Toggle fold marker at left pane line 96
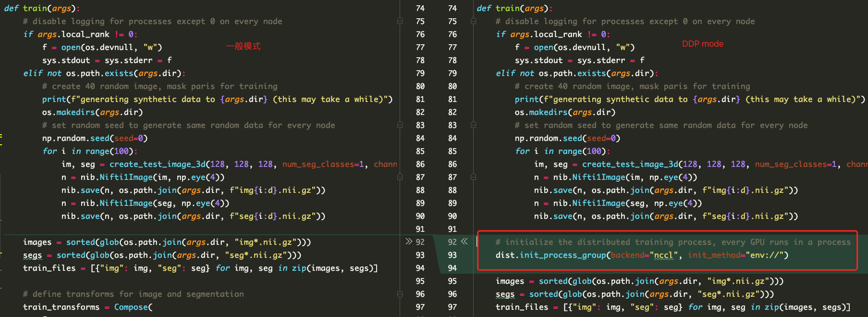The height and width of the screenshot is (317, 868). click(400, 294)
